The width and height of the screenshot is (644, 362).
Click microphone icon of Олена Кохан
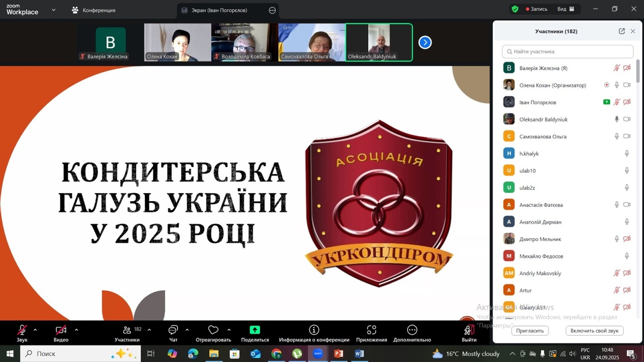coord(617,85)
